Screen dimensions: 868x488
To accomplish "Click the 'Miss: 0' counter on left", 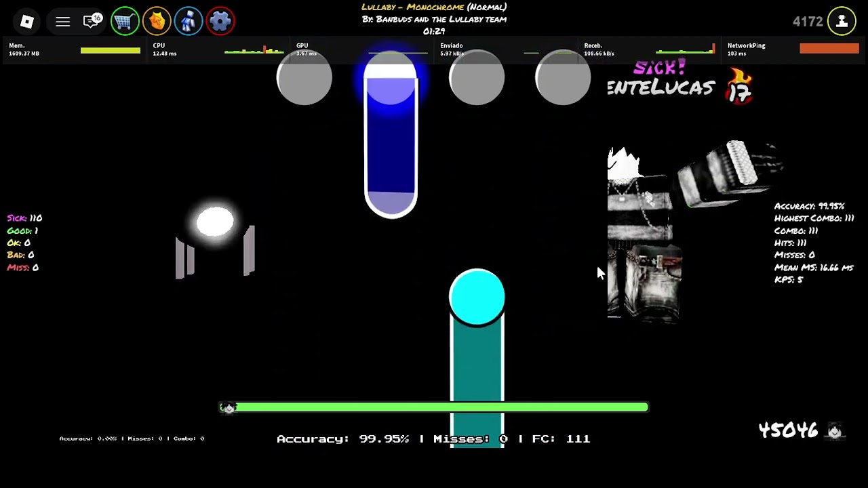I will click(x=22, y=268).
